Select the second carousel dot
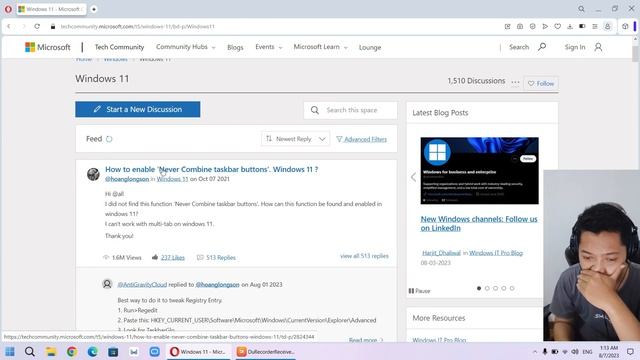The width and height of the screenshot is (640, 360). (487, 288)
